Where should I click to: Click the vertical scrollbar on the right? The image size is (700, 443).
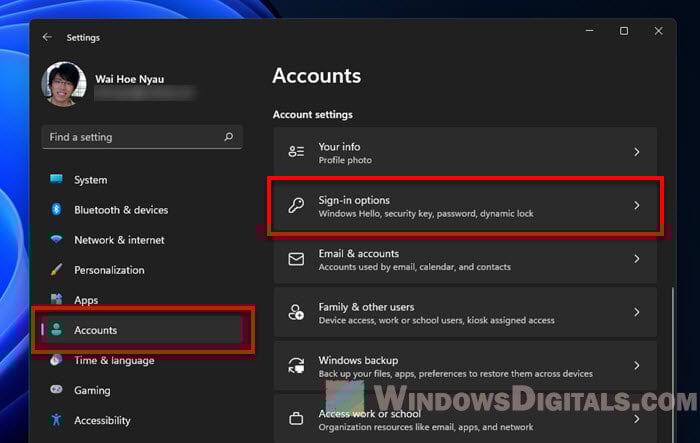(x=673, y=364)
